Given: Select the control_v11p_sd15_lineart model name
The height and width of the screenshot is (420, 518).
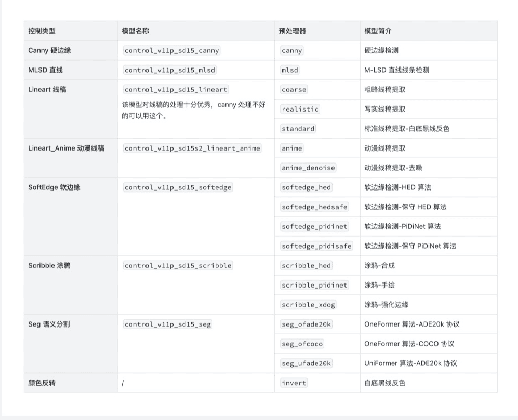Looking at the screenshot, I should point(176,89).
